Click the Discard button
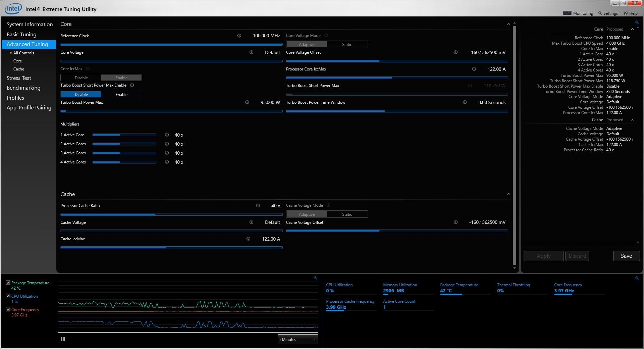 pos(577,256)
